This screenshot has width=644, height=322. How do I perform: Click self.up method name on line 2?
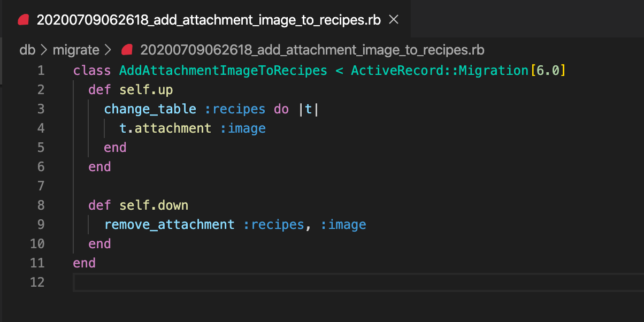pyautogui.click(x=147, y=90)
